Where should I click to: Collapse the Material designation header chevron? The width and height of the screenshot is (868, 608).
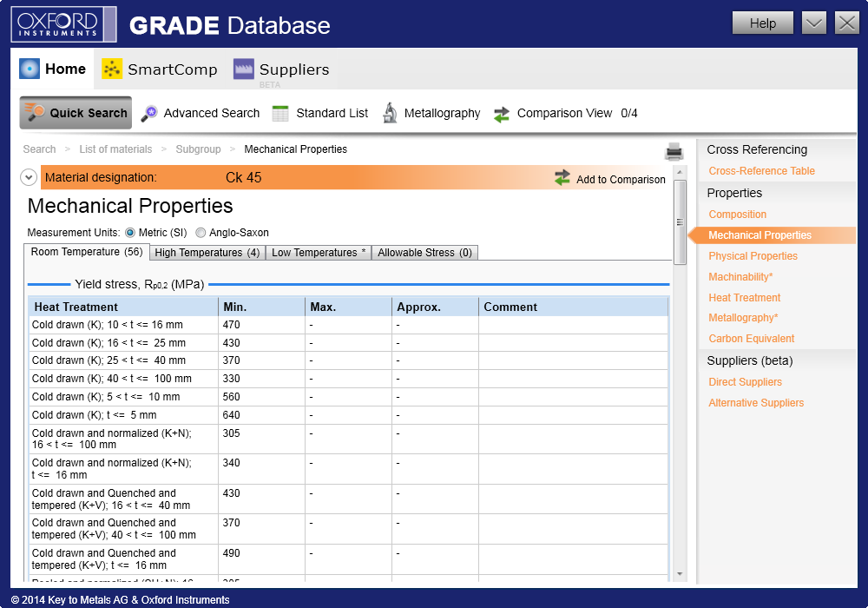(x=29, y=177)
